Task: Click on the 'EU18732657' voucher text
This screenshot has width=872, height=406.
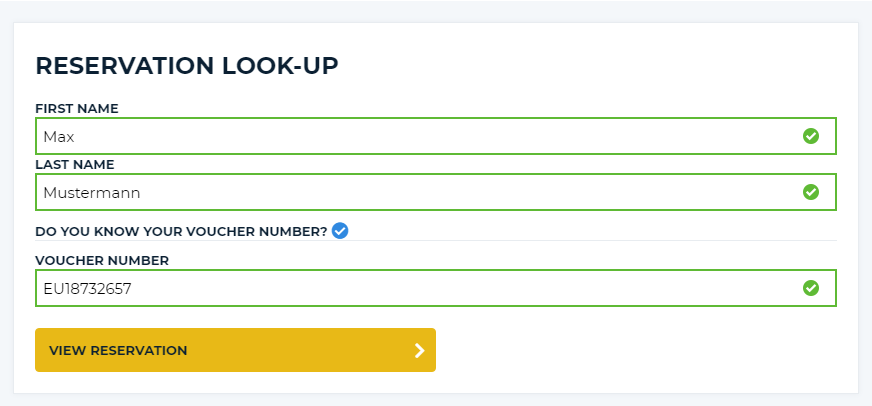Action: tap(88, 289)
